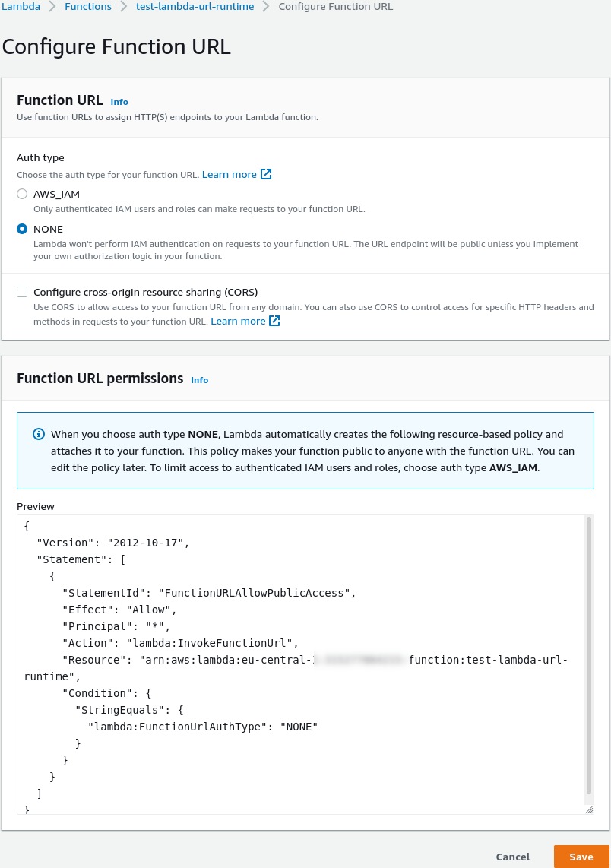
Task: Click the chevron after Lambda in the breadcrumb
Action: (x=52, y=7)
